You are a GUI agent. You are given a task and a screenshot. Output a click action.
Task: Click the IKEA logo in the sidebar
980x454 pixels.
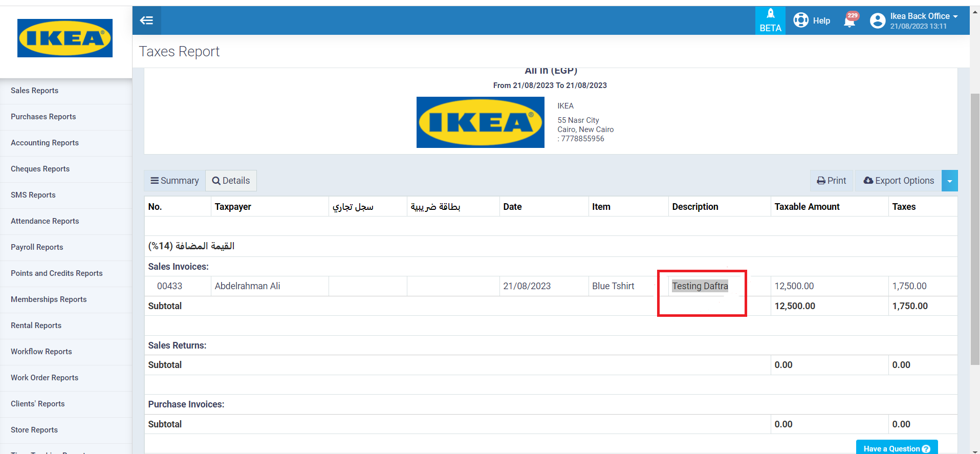(x=65, y=38)
